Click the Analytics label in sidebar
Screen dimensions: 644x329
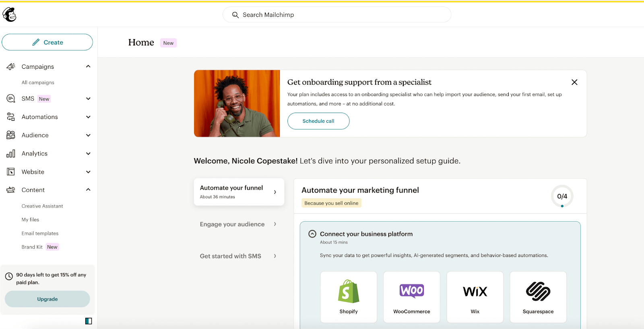coord(35,154)
